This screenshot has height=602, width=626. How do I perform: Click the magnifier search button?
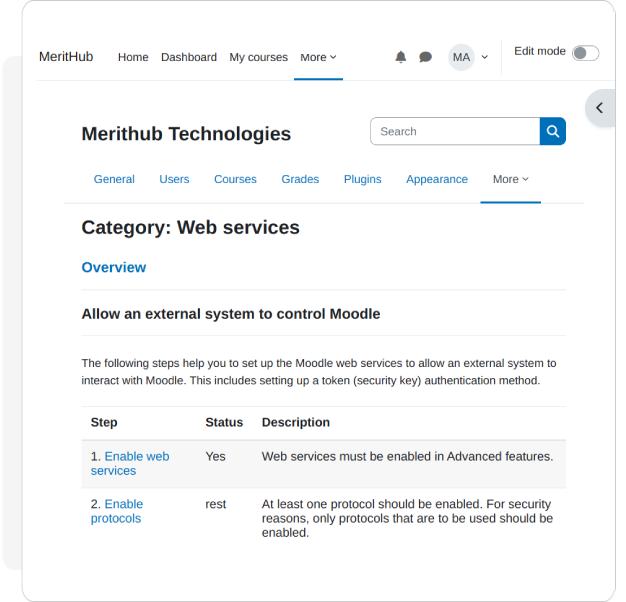(553, 131)
